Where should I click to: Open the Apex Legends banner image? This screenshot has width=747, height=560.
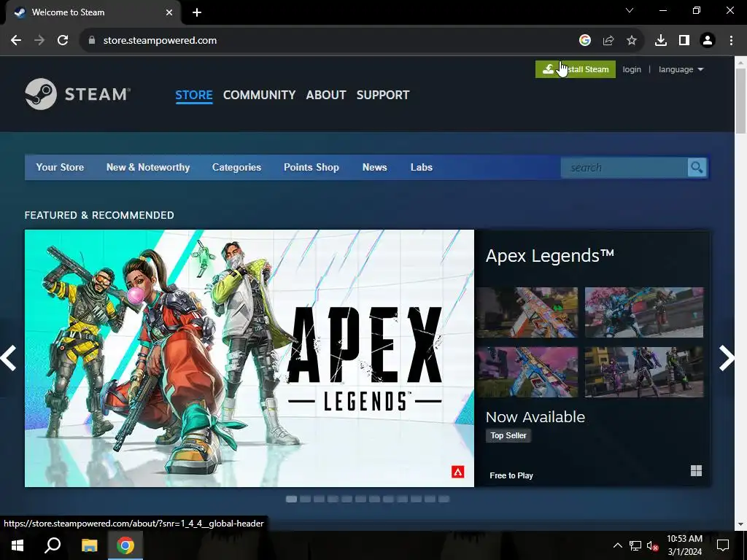click(249, 358)
